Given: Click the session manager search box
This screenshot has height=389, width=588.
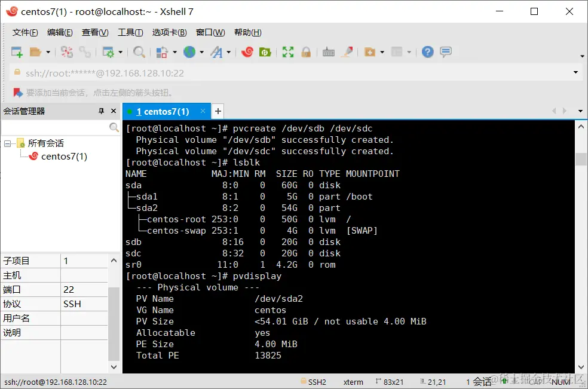Looking at the screenshot, I should point(55,127).
